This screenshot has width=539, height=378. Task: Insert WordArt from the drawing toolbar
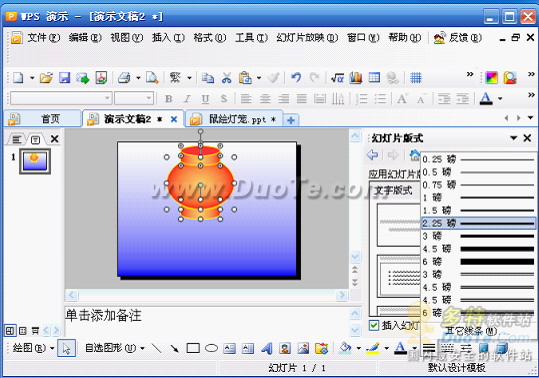point(266,348)
